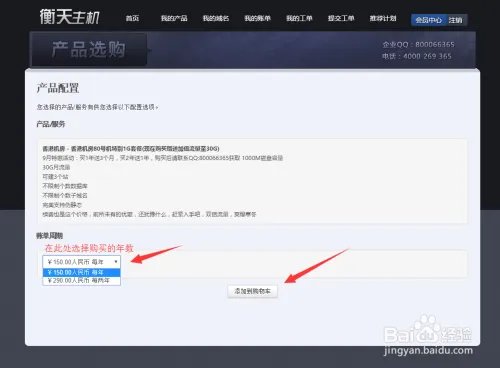This screenshot has width=500, height=368.
Task: Click the phone number 4000 269 365
Action: [427, 56]
